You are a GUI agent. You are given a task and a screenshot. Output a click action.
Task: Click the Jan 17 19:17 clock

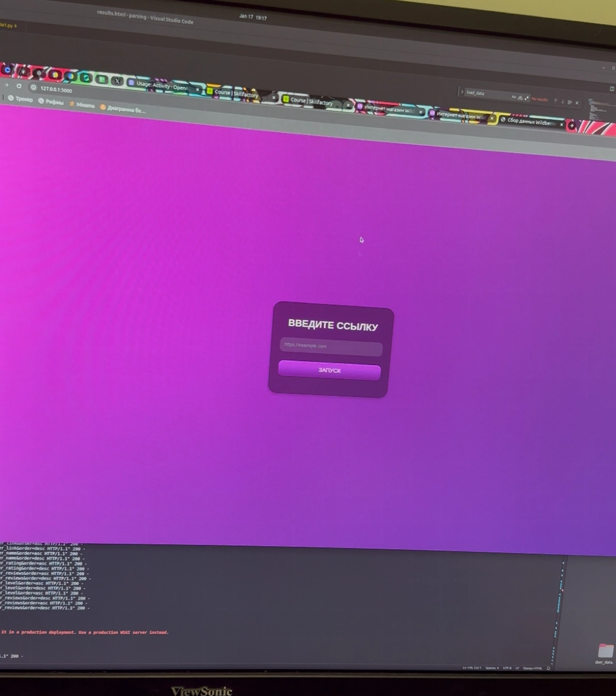[253, 17]
